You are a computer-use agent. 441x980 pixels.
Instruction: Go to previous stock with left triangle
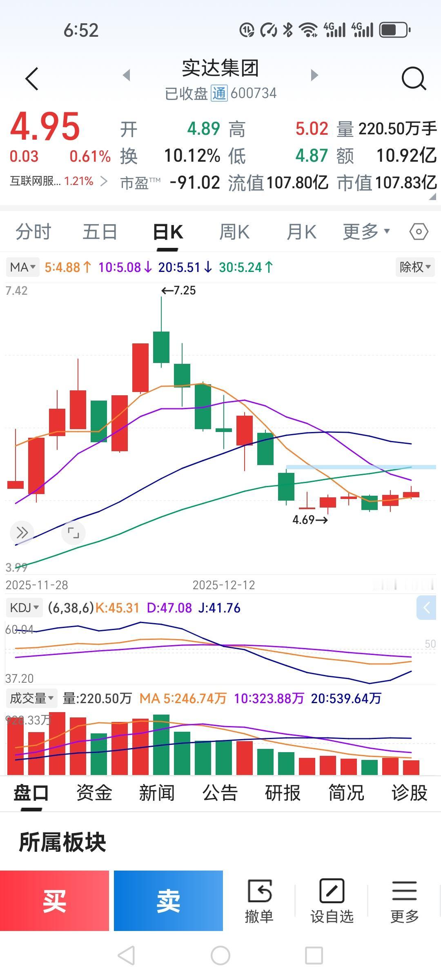(x=127, y=75)
